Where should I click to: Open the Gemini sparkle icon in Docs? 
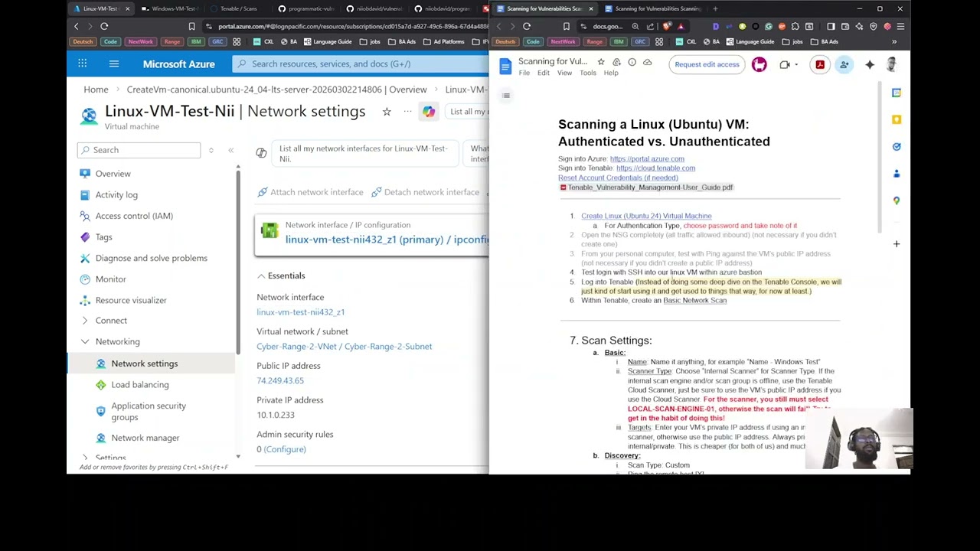870,64
